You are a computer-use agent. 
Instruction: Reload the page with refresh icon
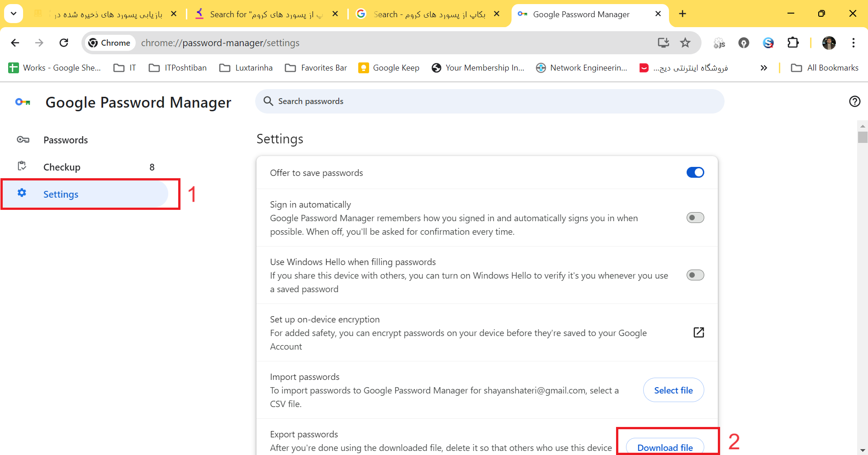64,43
